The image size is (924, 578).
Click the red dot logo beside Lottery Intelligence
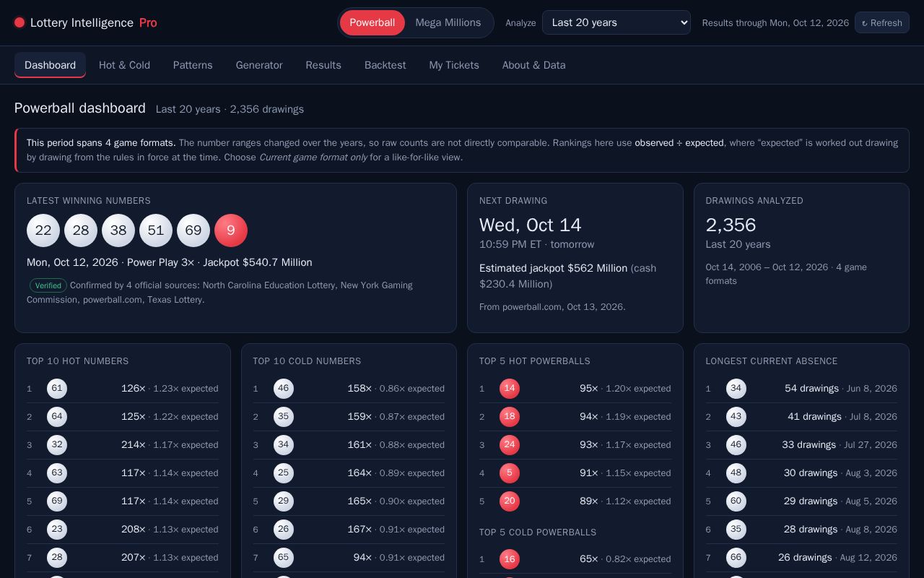click(x=19, y=22)
